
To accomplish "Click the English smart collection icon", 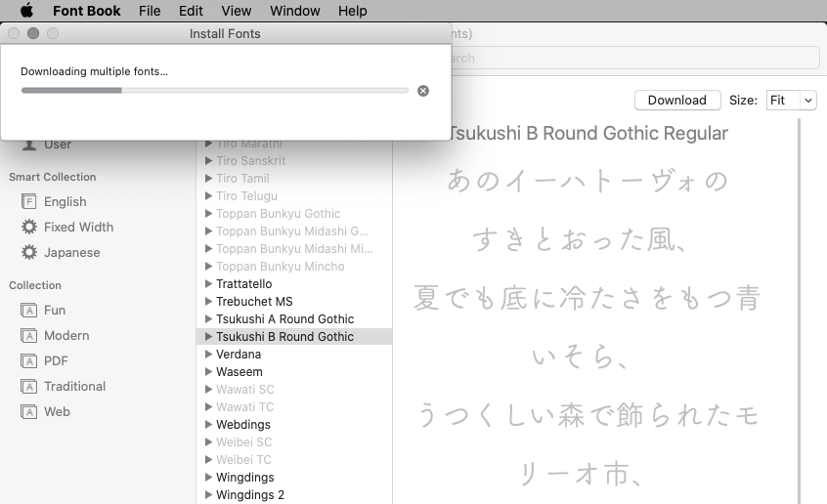I will 29,201.
